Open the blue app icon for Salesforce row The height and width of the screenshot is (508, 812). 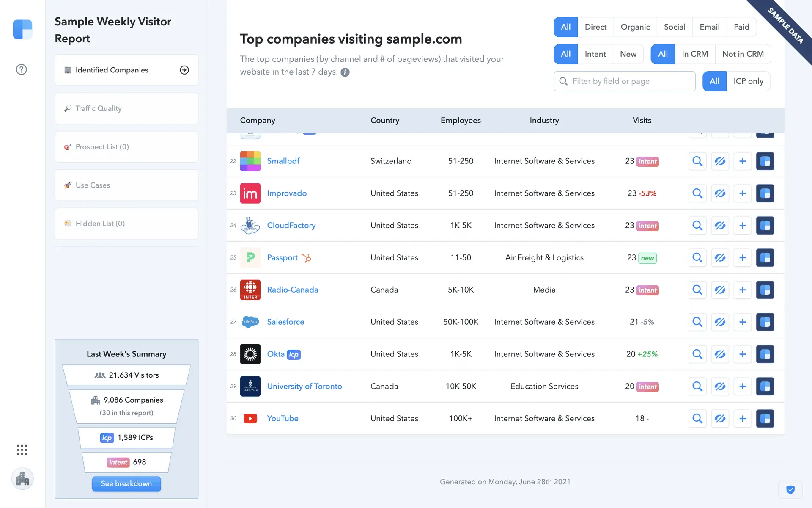pyautogui.click(x=765, y=322)
